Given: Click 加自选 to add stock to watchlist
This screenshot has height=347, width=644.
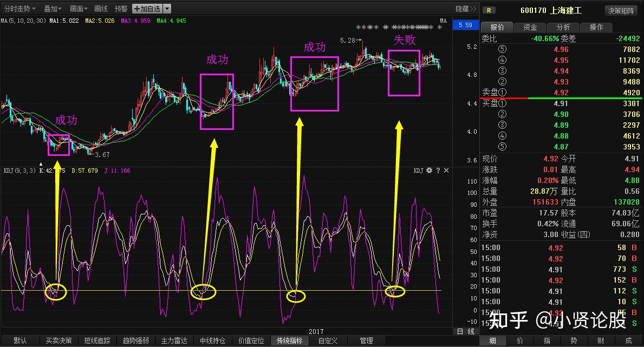Looking at the screenshot, I should [148, 8].
